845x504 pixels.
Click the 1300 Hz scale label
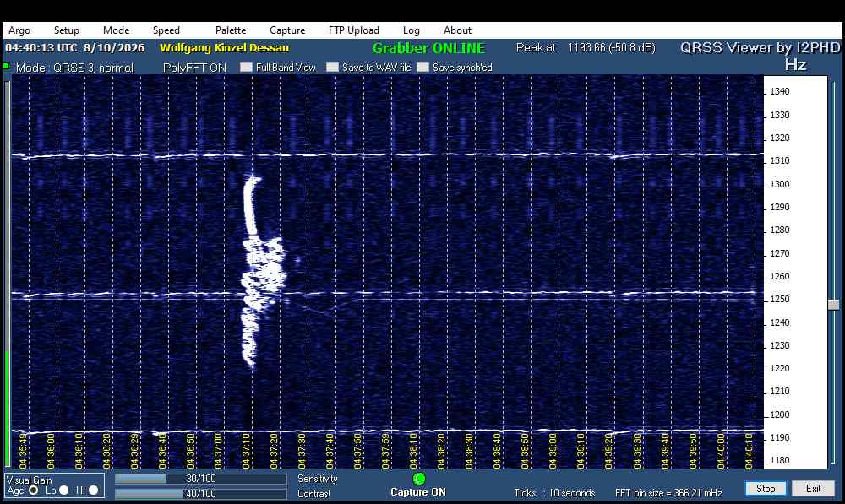pyautogui.click(x=779, y=184)
